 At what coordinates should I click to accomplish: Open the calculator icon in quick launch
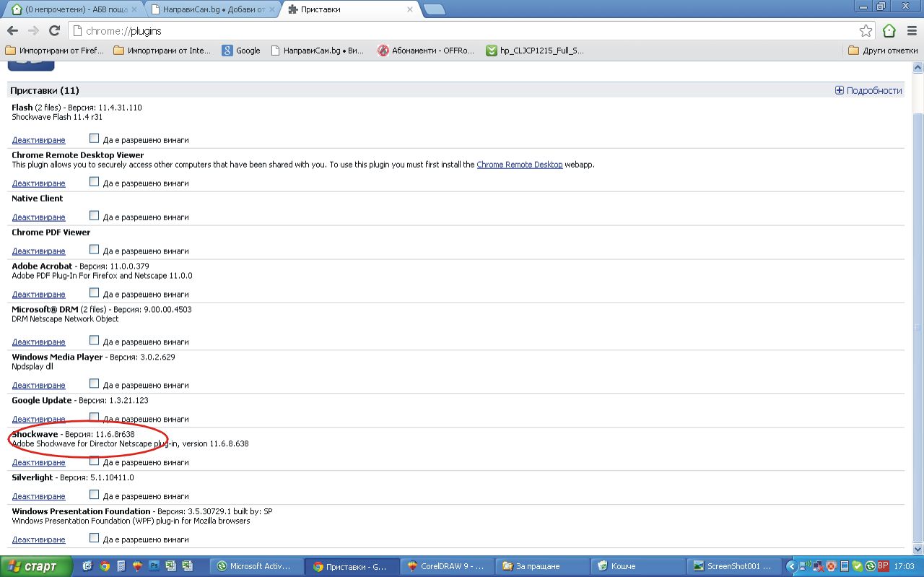tap(121, 567)
